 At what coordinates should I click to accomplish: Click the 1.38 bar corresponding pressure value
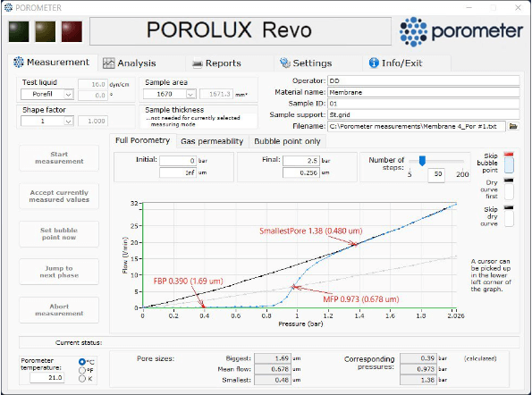click(x=418, y=380)
